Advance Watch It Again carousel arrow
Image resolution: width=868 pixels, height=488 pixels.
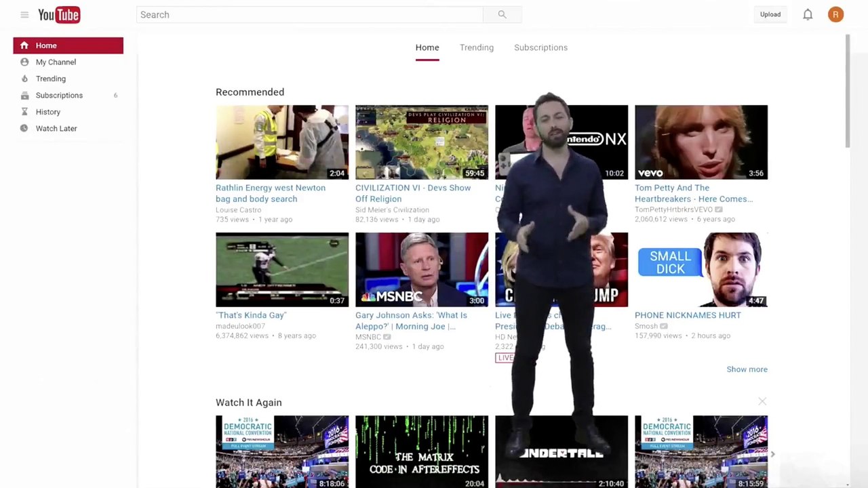[772, 454]
